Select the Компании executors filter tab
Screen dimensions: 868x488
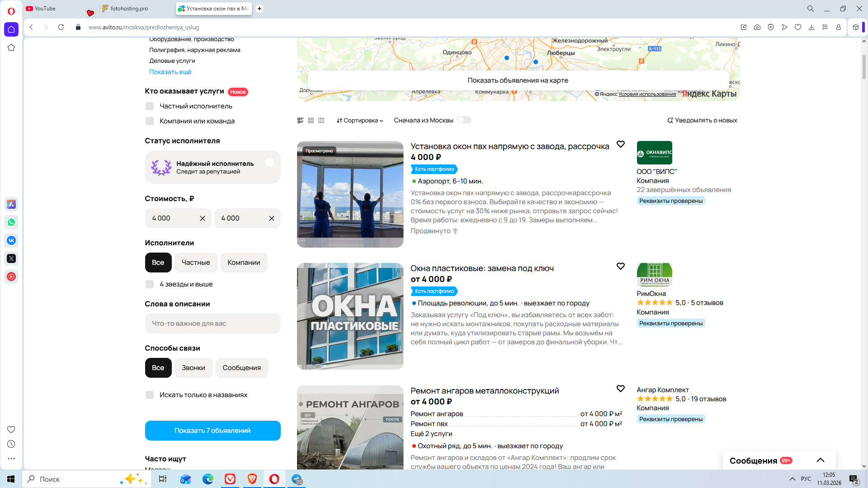(x=244, y=263)
